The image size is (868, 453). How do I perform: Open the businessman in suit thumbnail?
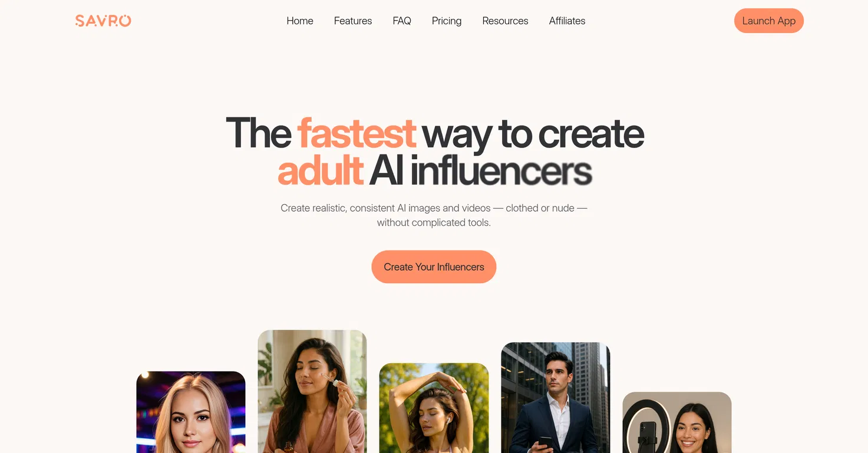click(556, 398)
